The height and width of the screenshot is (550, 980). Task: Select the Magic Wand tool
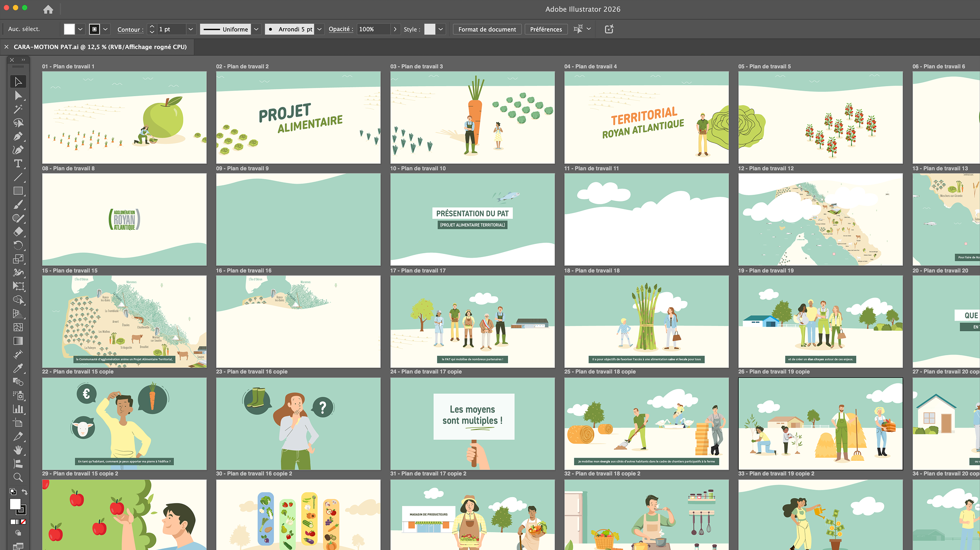[x=18, y=109]
